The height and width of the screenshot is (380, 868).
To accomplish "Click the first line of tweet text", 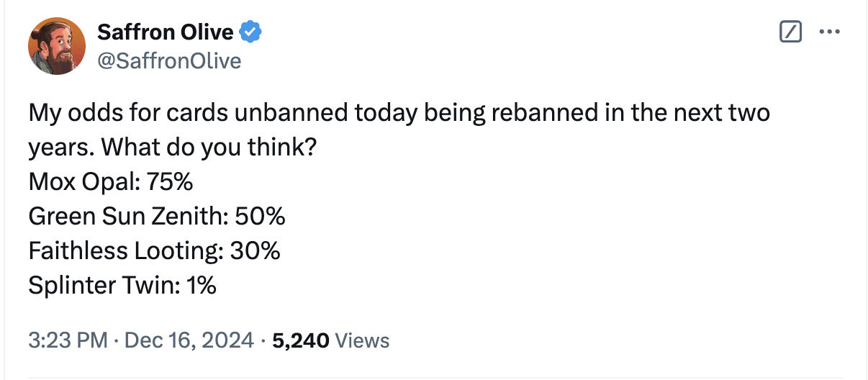I will click(x=399, y=114).
